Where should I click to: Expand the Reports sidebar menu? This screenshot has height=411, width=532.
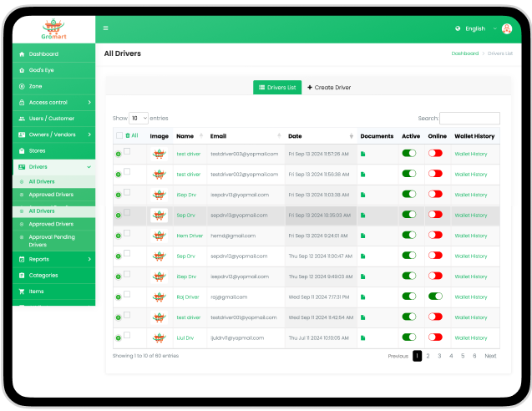coord(53,259)
